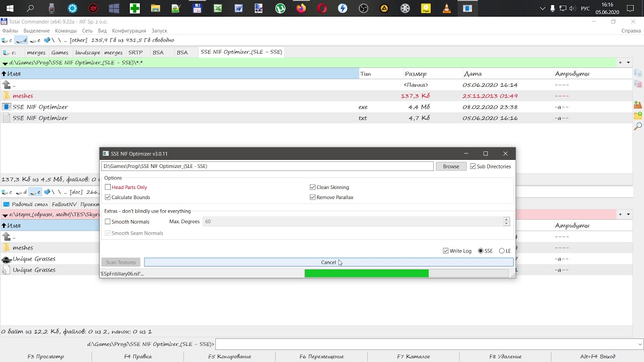
Task: Toggle the Sub Directories checkbox
Action: coord(473,166)
